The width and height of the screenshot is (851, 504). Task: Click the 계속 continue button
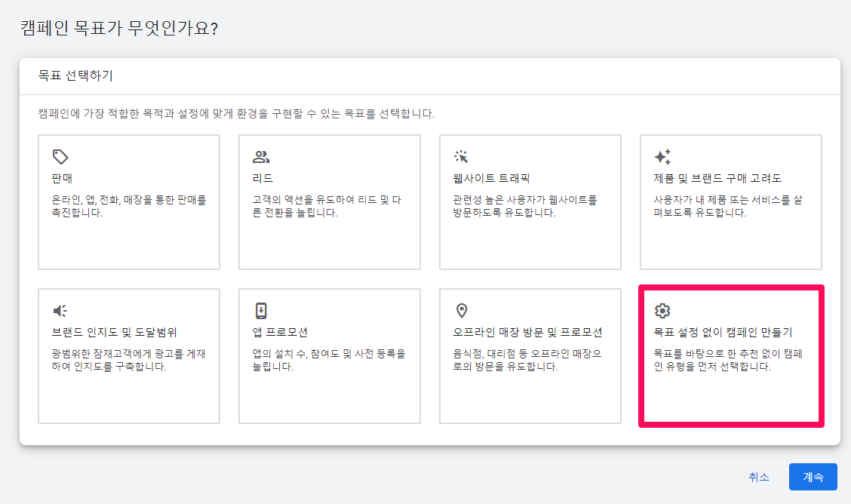pyautogui.click(x=813, y=477)
